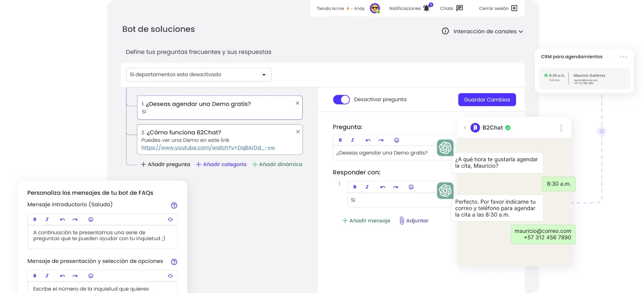The width and height of the screenshot is (644, 293).
Task: Reset the Mensaje de presentación text with the refresh icon
Action: (170, 276)
